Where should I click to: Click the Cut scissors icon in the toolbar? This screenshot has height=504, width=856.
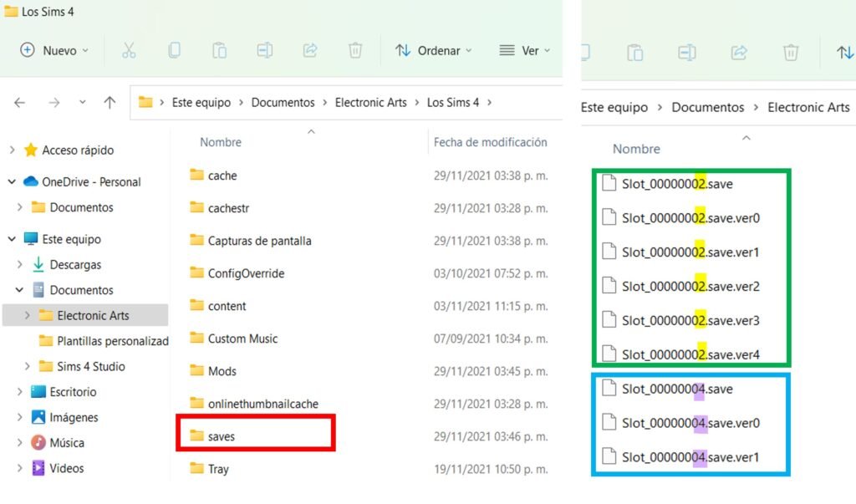point(129,50)
